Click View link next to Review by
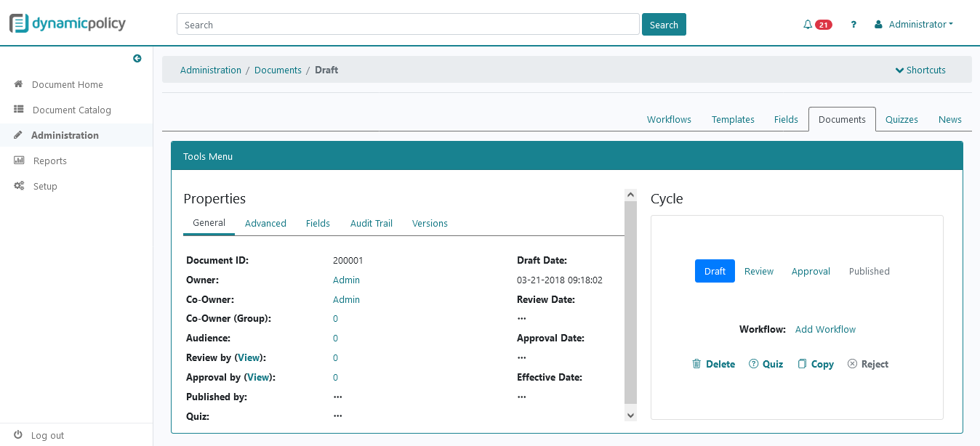This screenshot has width=980, height=446. 249,358
